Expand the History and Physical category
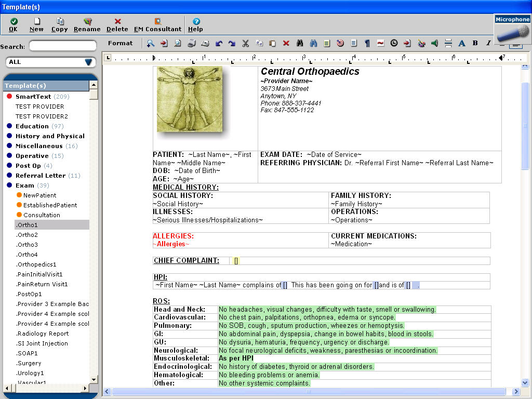532x399 pixels. tap(50, 136)
